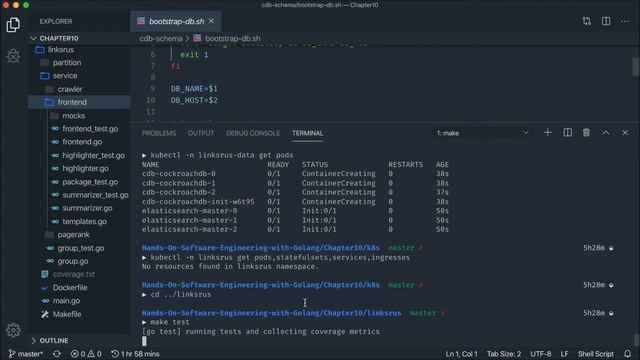Click the 1 hr 58 mins status item
Screen dimensions: 640x360
[x=135, y=354]
